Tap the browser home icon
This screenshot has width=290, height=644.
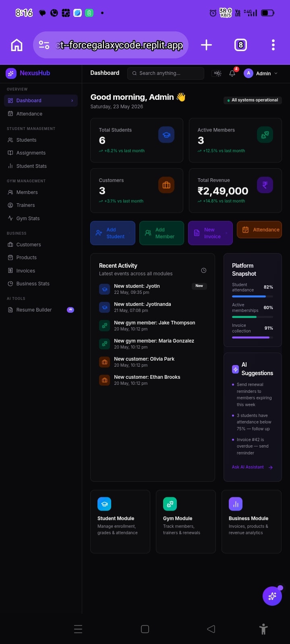17,45
